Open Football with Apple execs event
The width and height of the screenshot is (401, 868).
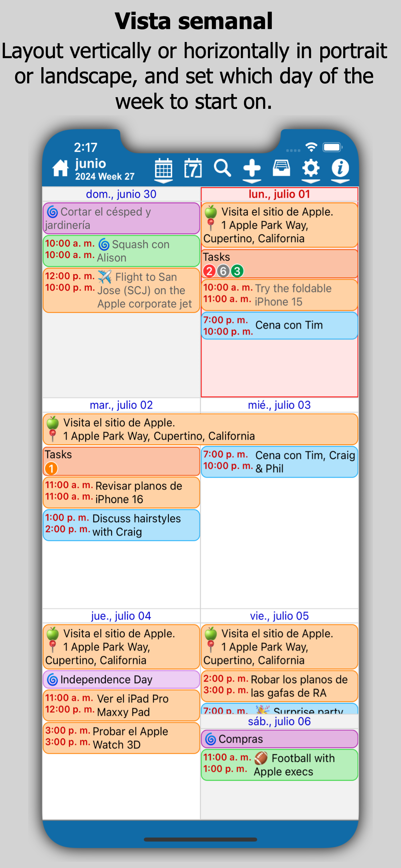(x=279, y=765)
